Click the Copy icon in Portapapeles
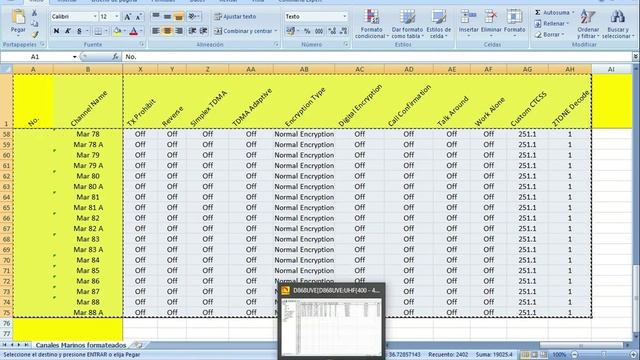Image resolution: width=640 pixels, height=360 pixels. [x=35, y=24]
